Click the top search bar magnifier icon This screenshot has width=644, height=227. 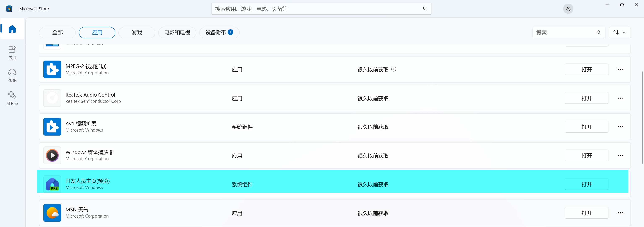click(425, 9)
